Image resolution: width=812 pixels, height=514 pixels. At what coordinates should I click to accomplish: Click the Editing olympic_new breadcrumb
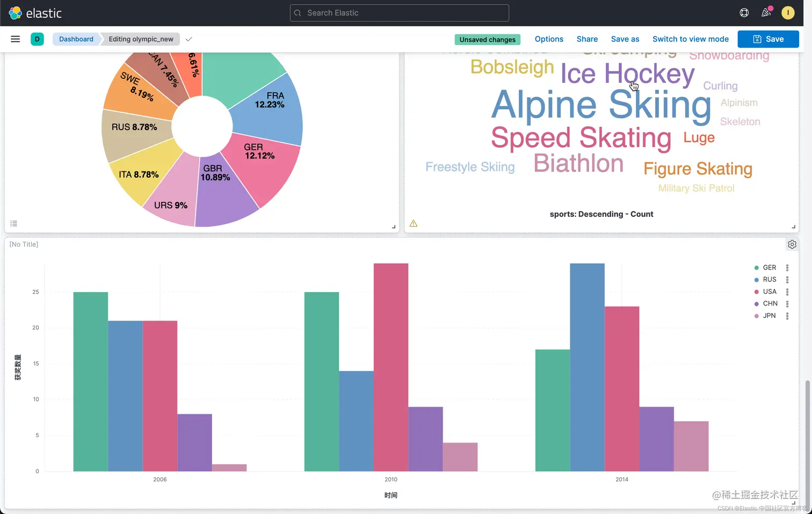point(141,39)
